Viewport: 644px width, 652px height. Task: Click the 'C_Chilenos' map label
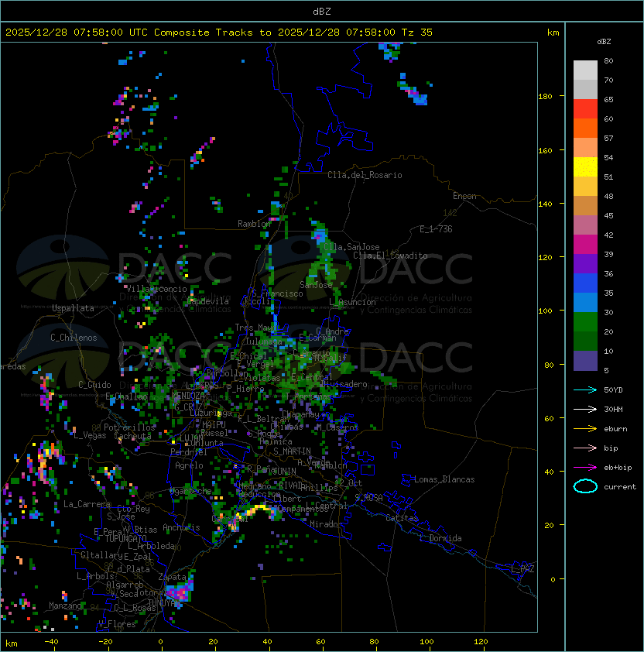pyautogui.click(x=74, y=338)
